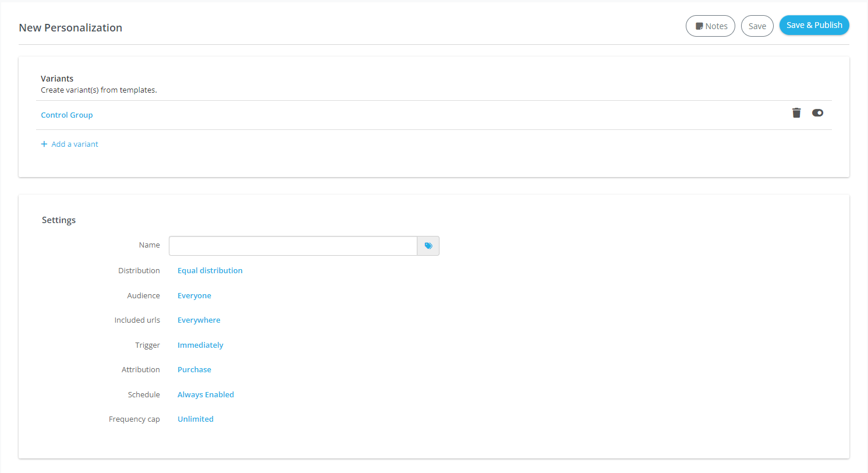
Task: Click the Frequency cap label
Action: (x=134, y=419)
